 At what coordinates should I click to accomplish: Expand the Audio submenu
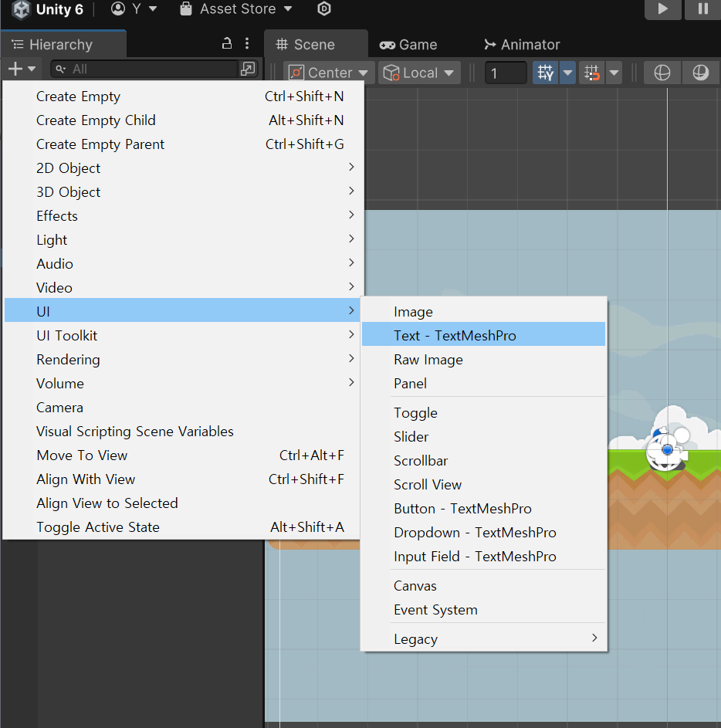[x=182, y=264]
